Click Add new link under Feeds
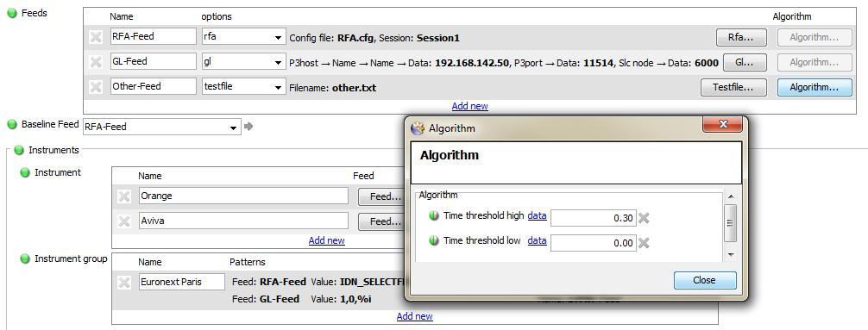 click(x=469, y=106)
